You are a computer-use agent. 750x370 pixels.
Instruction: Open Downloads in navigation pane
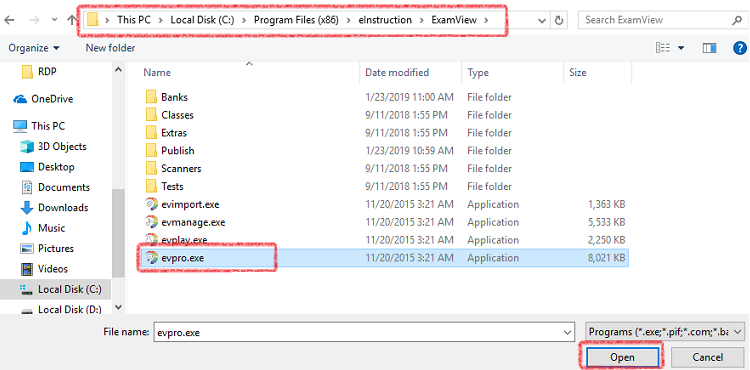click(55, 207)
